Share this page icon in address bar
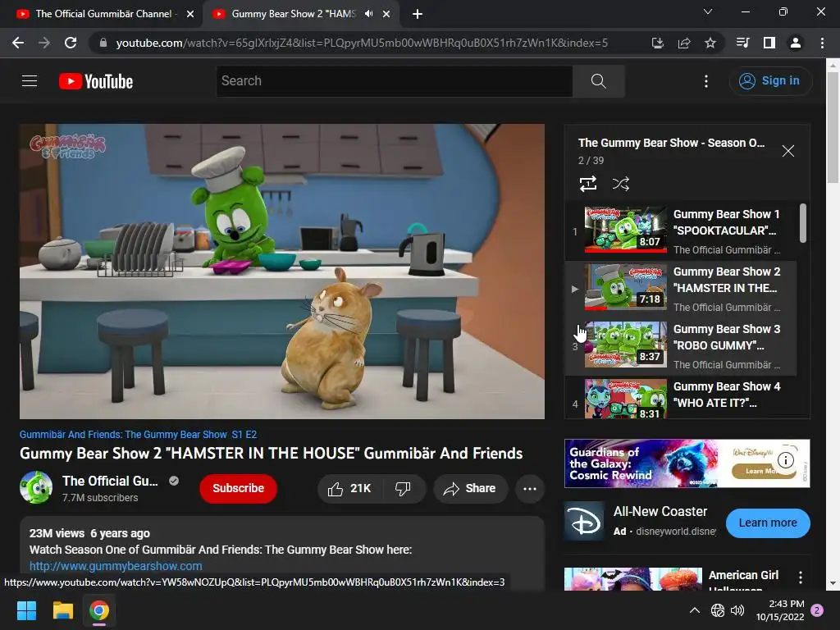 [x=684, y=43]
